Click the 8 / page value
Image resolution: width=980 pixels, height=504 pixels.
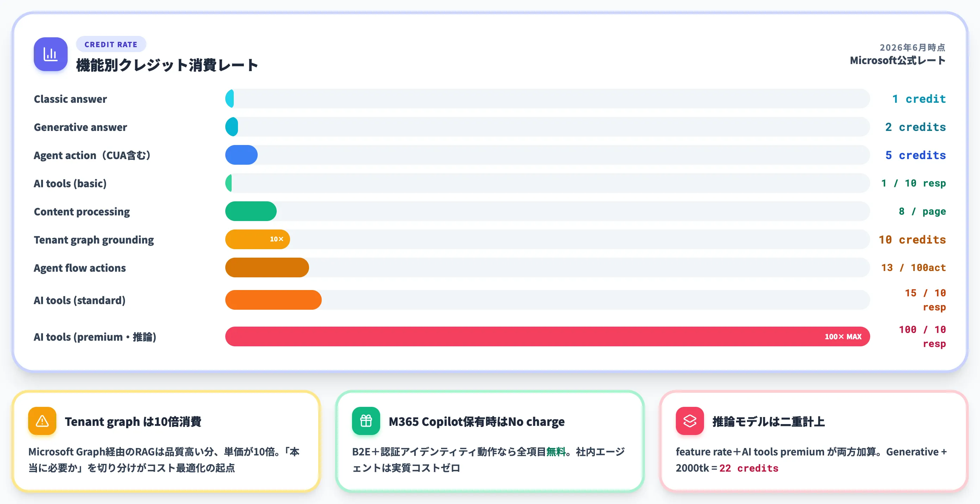tap(922, 212)
